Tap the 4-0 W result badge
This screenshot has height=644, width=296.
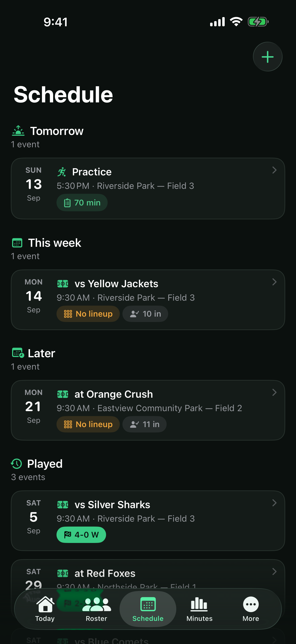(81, 535)
